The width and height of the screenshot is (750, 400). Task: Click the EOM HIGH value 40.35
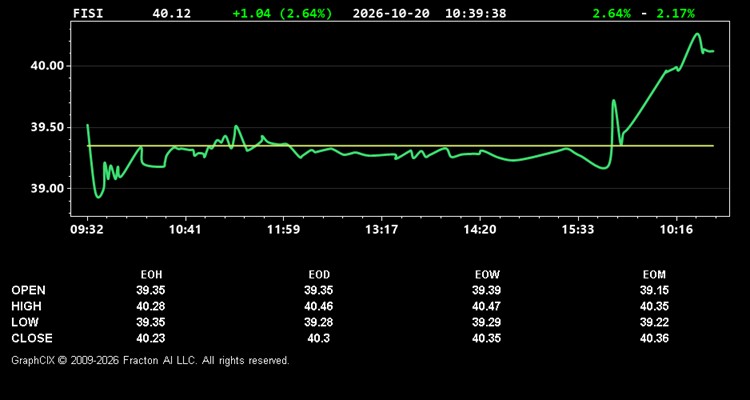(654, 306)
